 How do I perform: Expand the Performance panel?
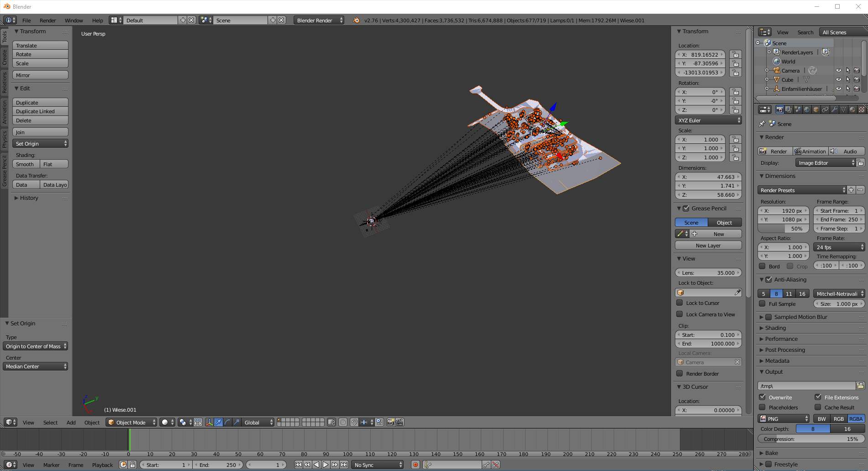781,339
